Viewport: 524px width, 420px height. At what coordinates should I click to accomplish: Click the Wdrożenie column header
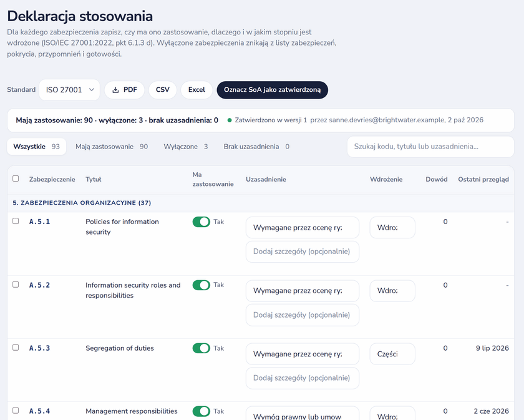[386, 179]
